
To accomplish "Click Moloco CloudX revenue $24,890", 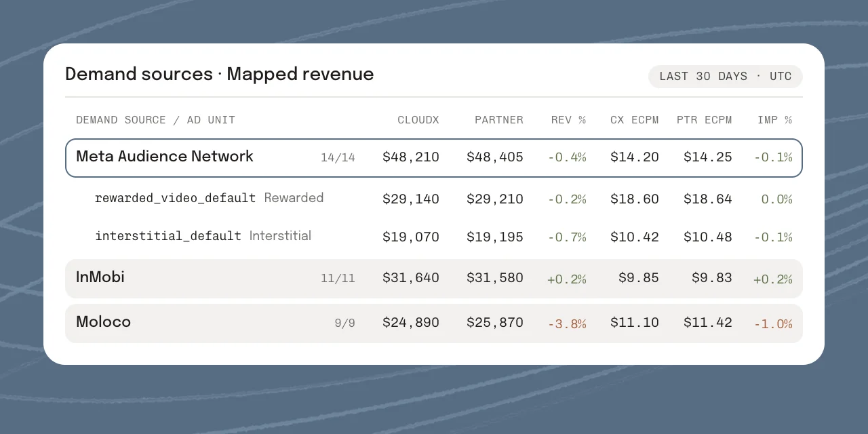I will point(411,323).
